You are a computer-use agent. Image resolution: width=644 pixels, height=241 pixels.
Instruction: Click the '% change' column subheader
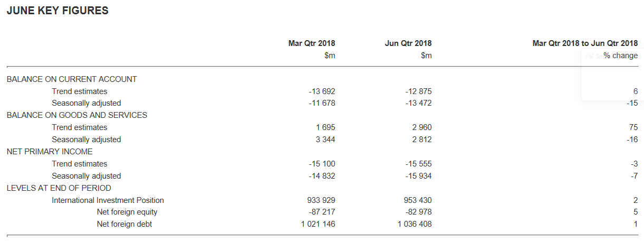(620, 55)
